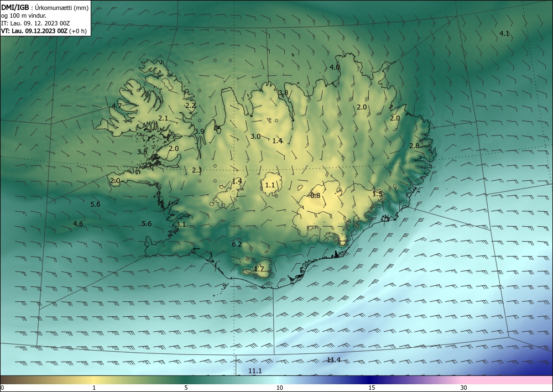The image size is (553, 392).
Task: Click the 2.2 value label
Action: tap(190, 105)
